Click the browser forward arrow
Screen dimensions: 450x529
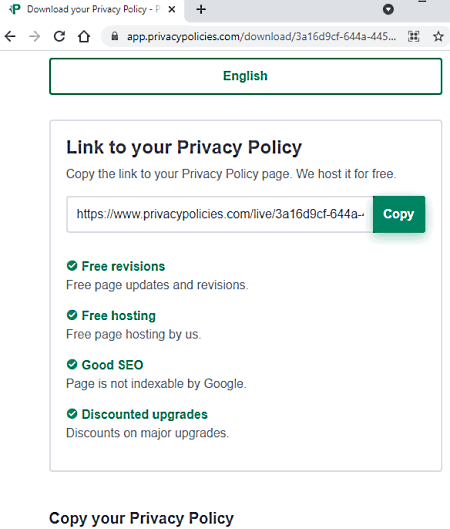point(34,36)
